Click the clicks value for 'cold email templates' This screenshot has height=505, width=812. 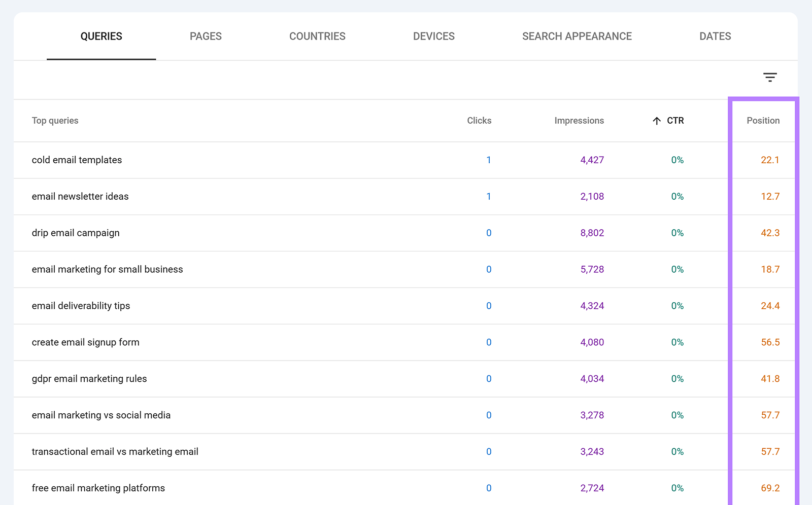tap(489, 160)
